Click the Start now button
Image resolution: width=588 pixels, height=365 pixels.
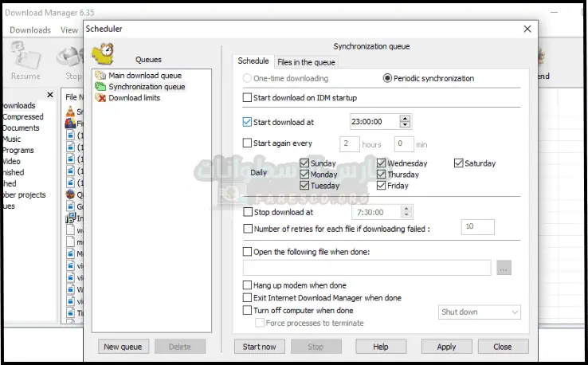(259, 347)
